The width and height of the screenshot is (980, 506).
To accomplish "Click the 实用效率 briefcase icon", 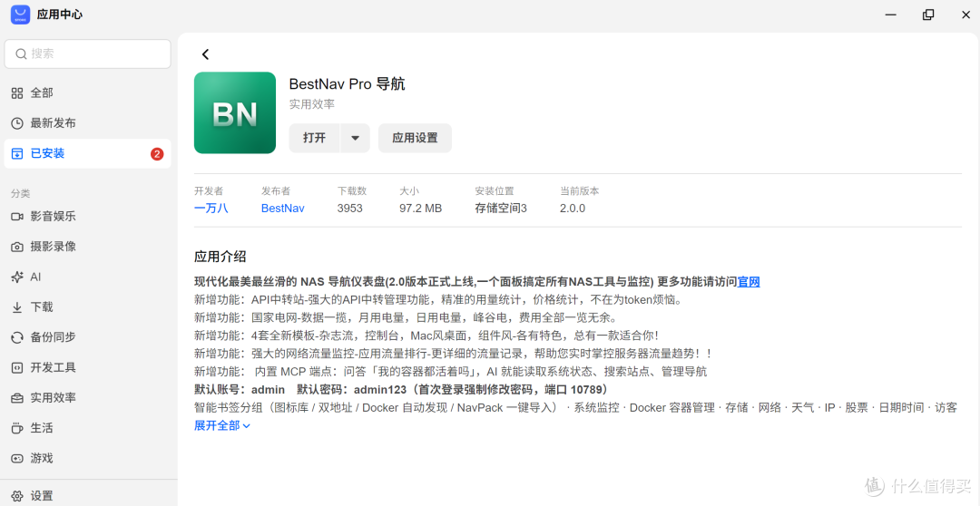I will (17, 398).
